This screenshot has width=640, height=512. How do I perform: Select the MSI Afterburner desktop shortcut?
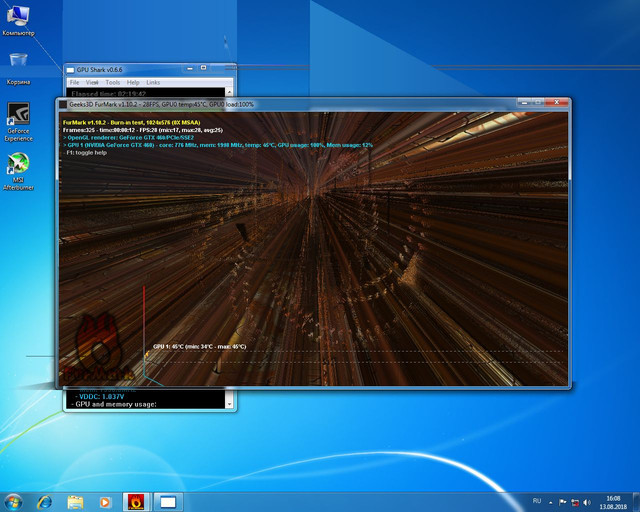click(18, 171)
